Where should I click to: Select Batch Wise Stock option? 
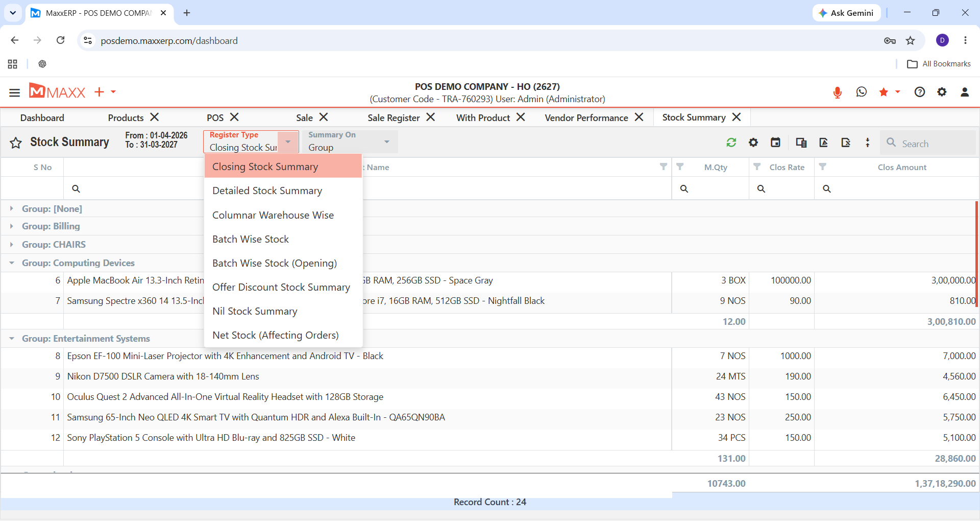point(283,239)
